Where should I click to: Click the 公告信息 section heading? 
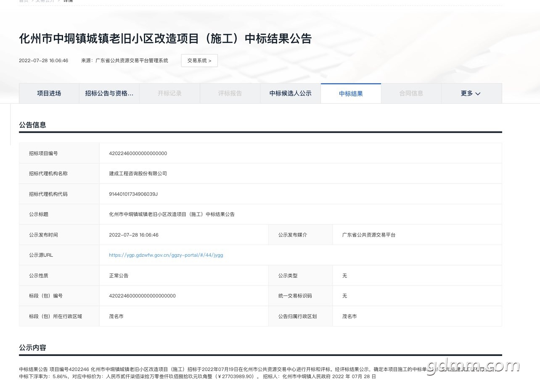point(32,125)
